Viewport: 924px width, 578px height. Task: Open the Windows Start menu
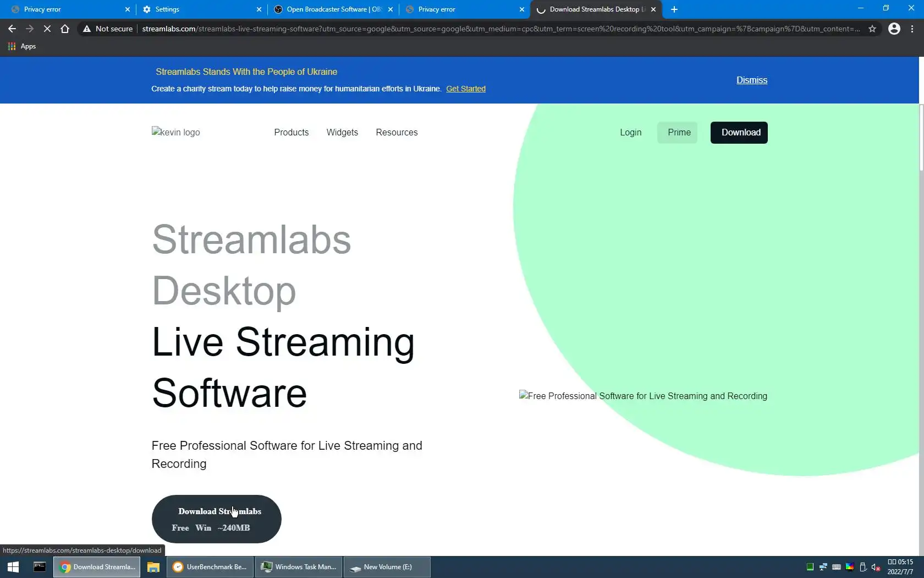(13, 567)
